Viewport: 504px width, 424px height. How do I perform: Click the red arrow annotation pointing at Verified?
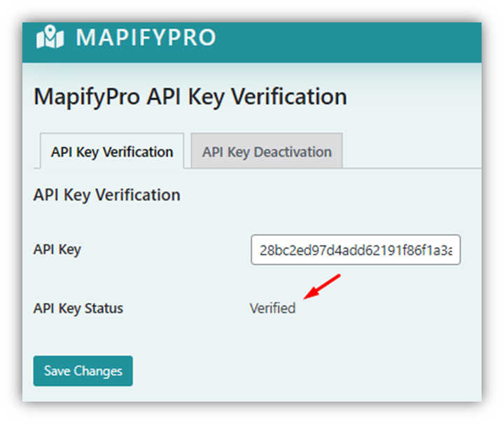click(x=322, y=286)
